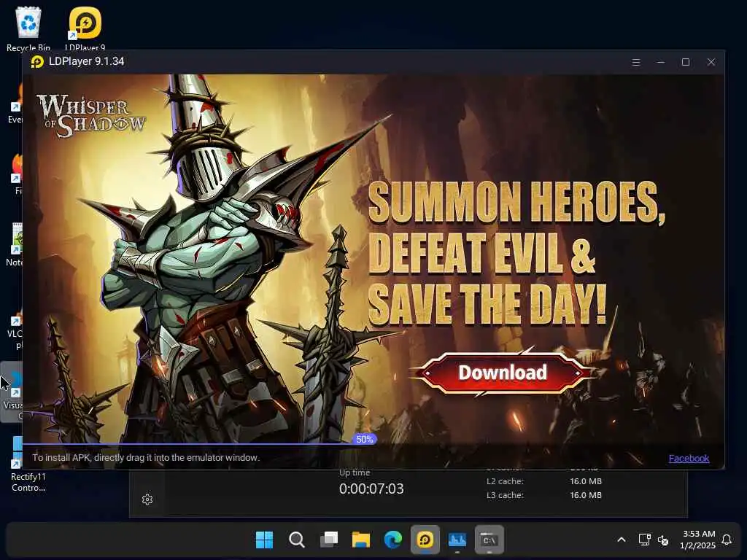
Task: Open settings gear in Task Manager window
Action: pos(147,499)
